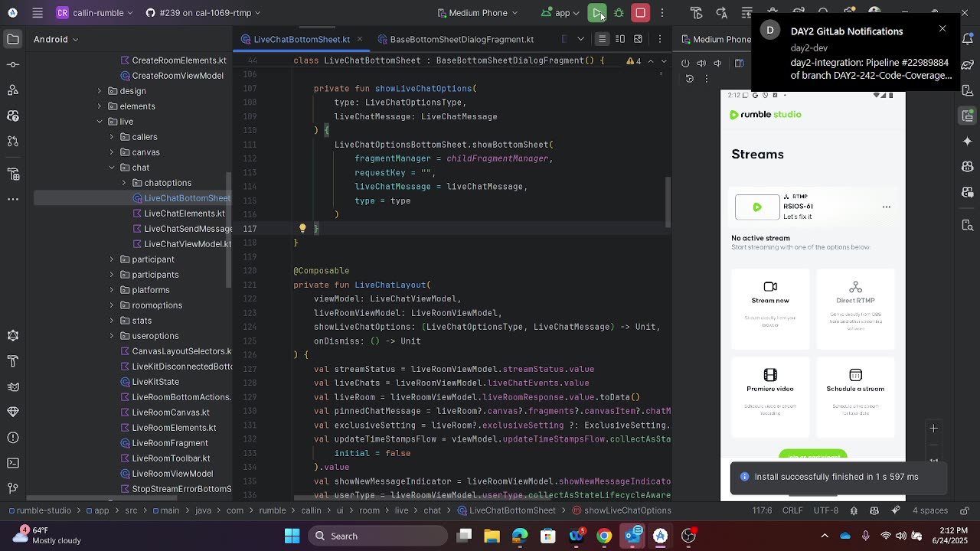Screen dimensions: 980x551
Task: Open RSIOS-61 stream options ellipsis in emulator
Action: pos(887,207)
